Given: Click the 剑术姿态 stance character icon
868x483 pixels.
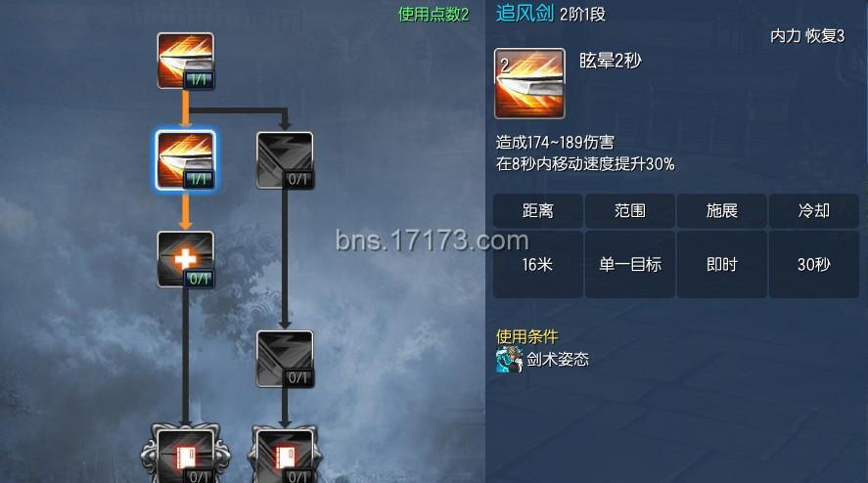Looking at the screenshot, I should coord(509,360).
